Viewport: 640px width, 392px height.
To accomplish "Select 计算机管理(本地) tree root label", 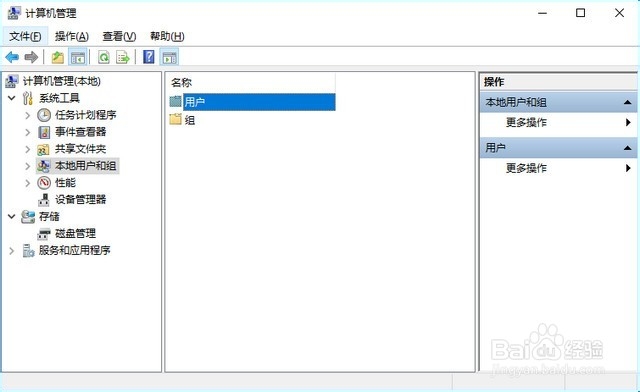I will coord(62,81).
